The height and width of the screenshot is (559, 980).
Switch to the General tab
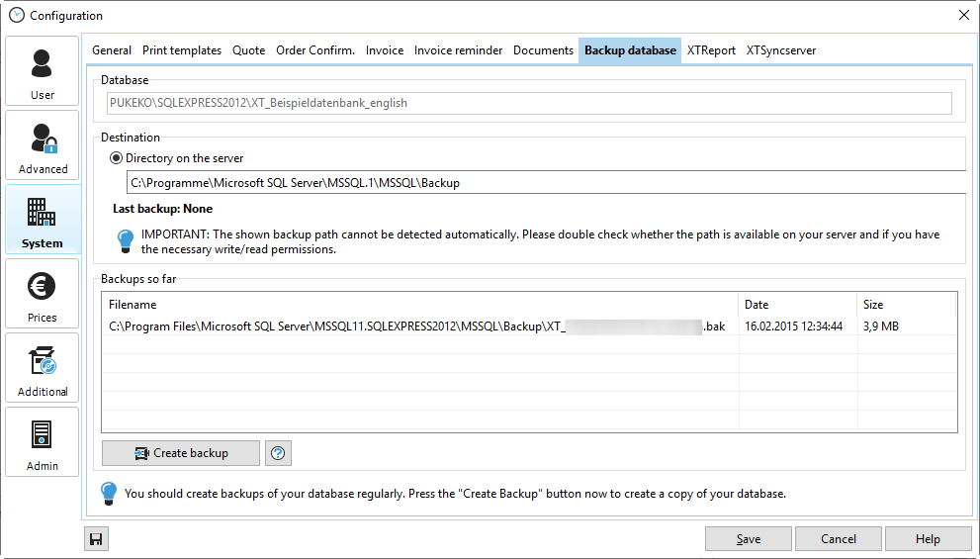click(x=112, y=50)
